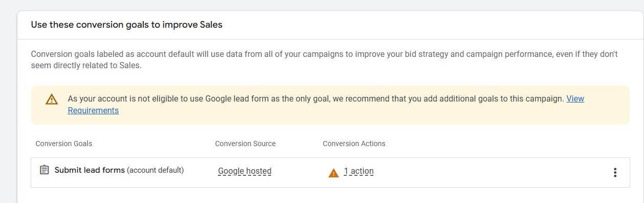Image resolution: width=644 pixels, height=203 pixels.
Task: Click the Conversion Actions column header
Action: tap(354, 144)
